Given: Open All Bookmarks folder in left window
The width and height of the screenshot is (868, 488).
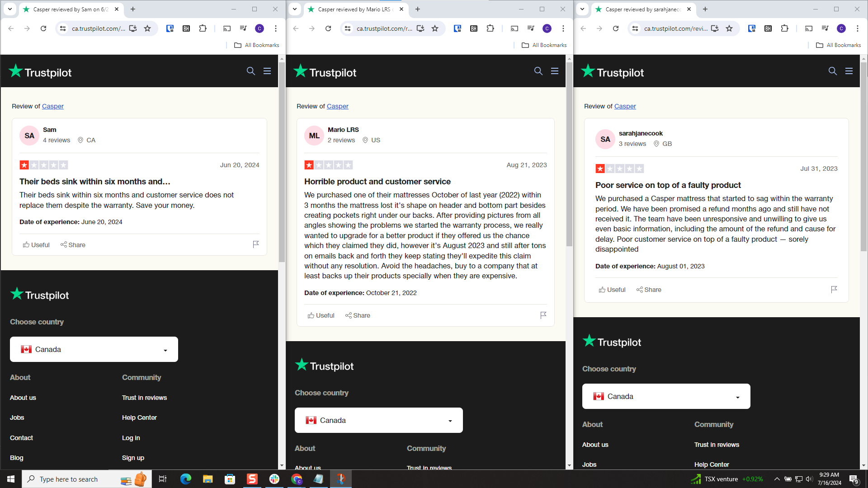Looking at the screenshot, I should pos(257,45).
